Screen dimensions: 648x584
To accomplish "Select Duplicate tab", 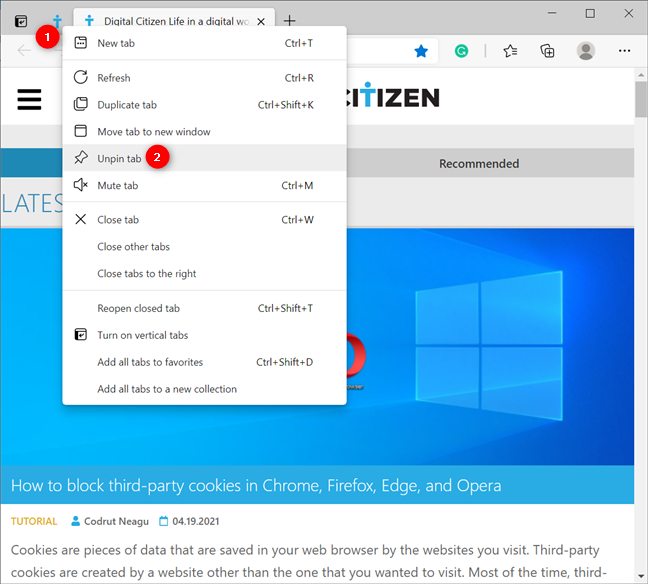I will click(204, 105).
